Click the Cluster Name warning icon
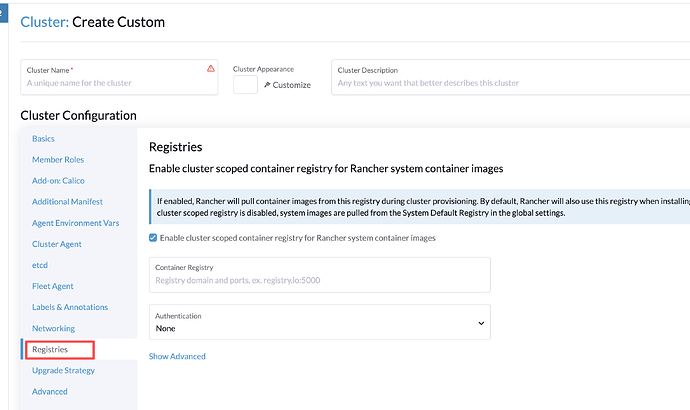This screenshot has width=690, height=410. pyautogui.click(x=210, y=69)
